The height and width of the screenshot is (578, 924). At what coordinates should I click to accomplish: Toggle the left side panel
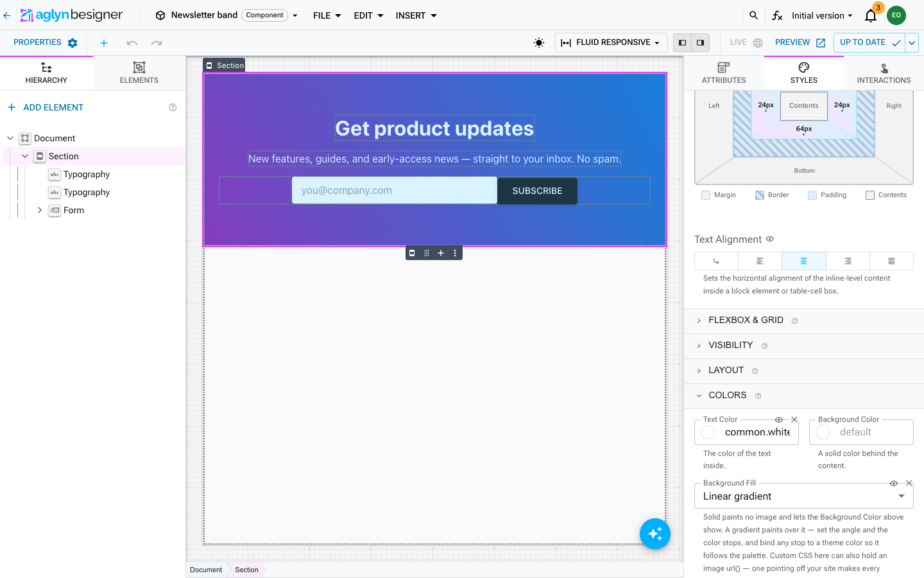682,43
